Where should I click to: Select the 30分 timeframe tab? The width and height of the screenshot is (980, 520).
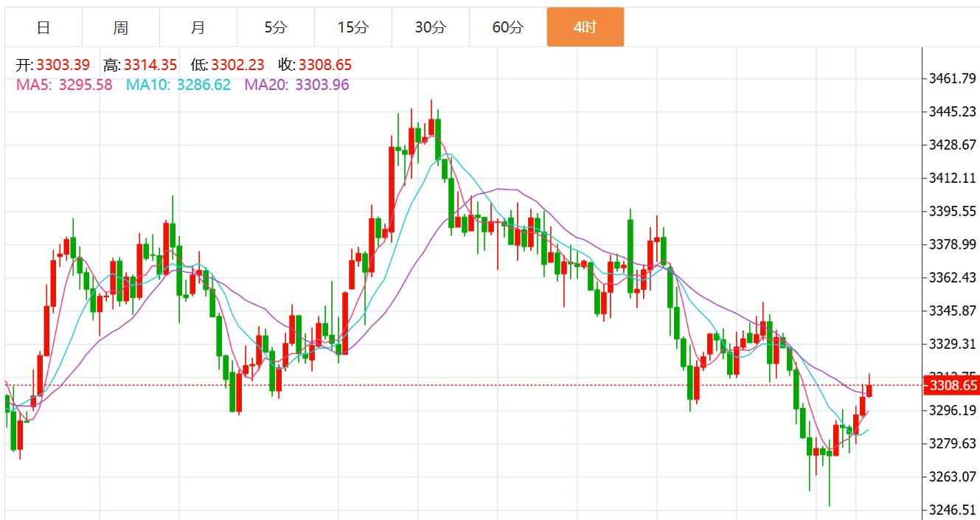[x=431, y=27]
